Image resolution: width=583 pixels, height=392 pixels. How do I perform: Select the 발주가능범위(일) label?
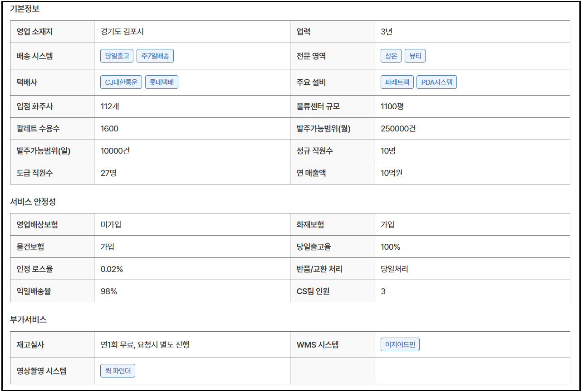pos(43,151)
